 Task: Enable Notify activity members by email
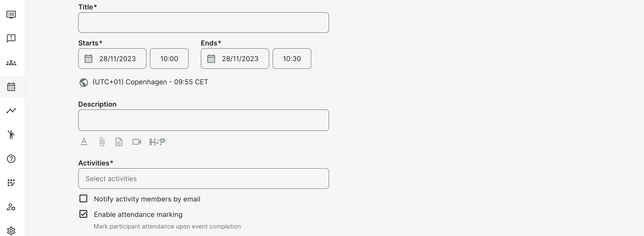click(83, 198)
